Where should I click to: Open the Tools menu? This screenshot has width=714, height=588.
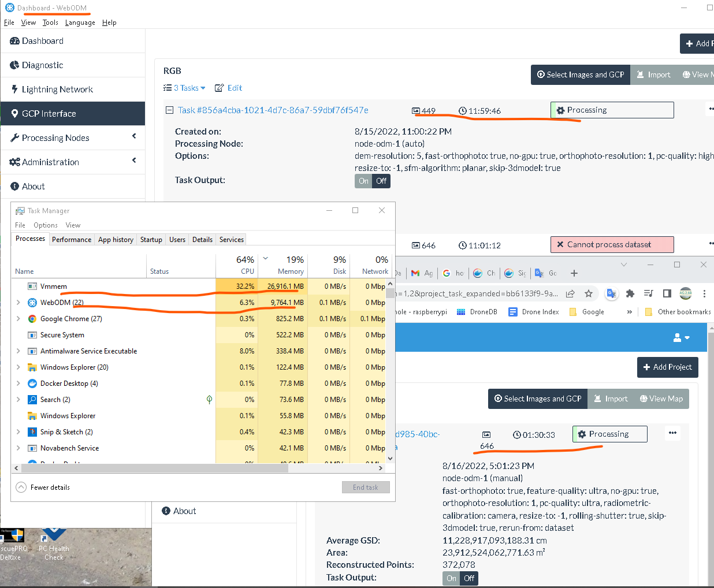(50, 23)
